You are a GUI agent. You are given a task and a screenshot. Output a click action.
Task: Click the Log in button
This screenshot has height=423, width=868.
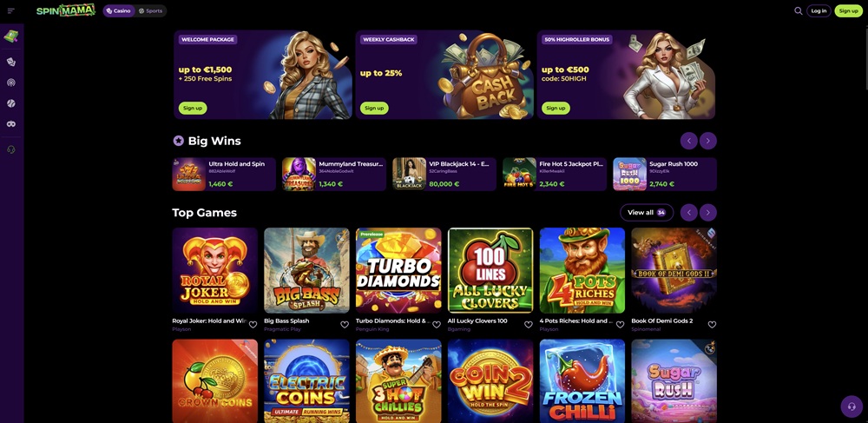[x=819, y=10]
